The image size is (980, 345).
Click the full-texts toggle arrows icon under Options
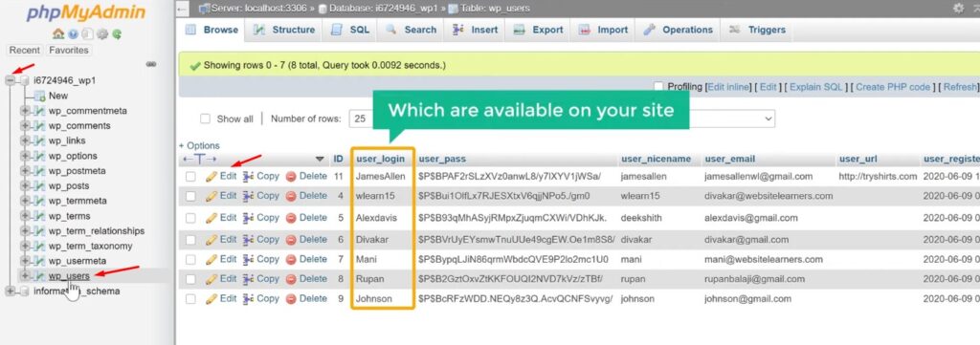pyautogui.click(x=199, y=159)
